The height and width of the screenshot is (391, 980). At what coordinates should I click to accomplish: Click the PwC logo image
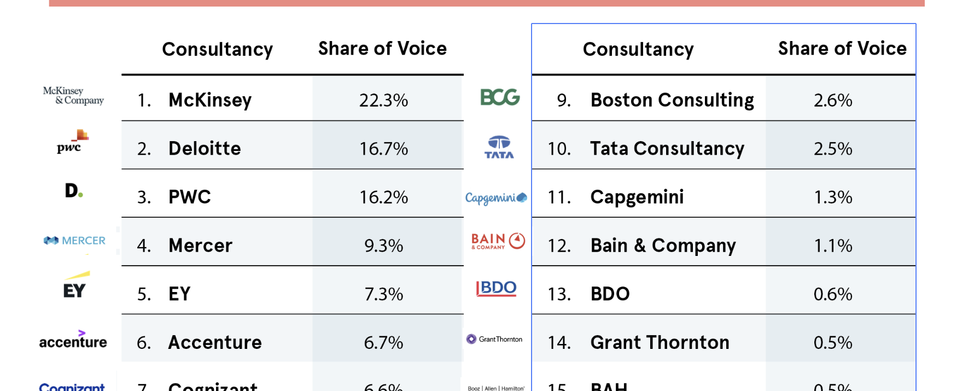click(73, 142)
